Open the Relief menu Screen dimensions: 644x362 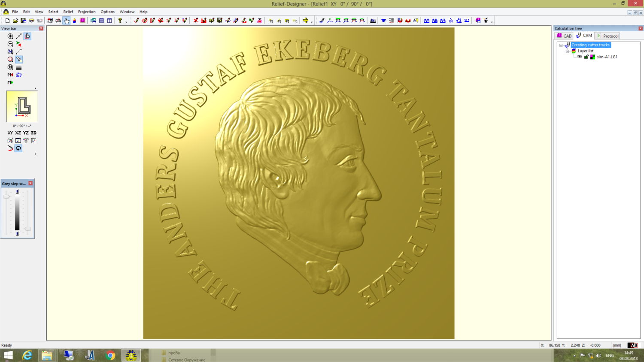(68, 12)
